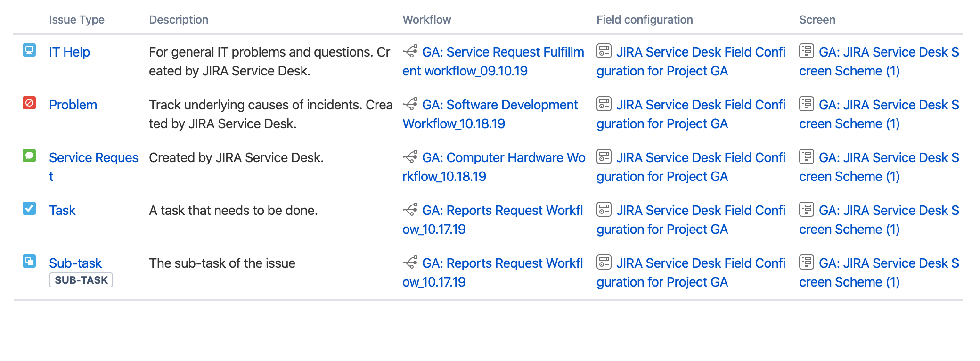980x361 pixels.
Task: Click screen scheme icon in Problem row
Action: click(807, 104)
